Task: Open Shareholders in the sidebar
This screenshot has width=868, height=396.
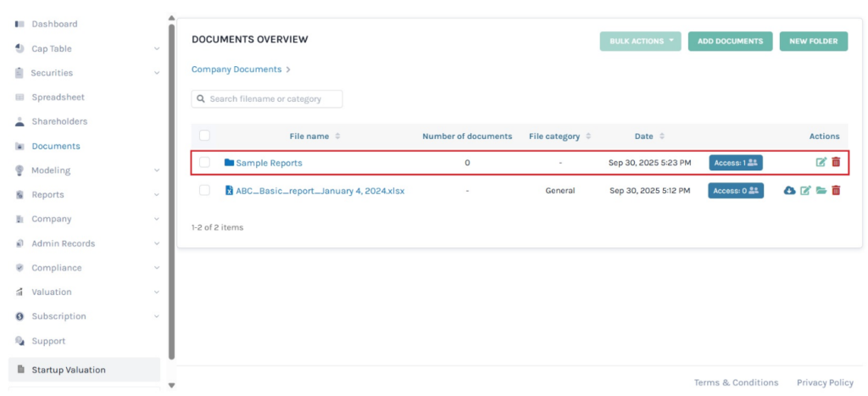Action: coord(59,122)
